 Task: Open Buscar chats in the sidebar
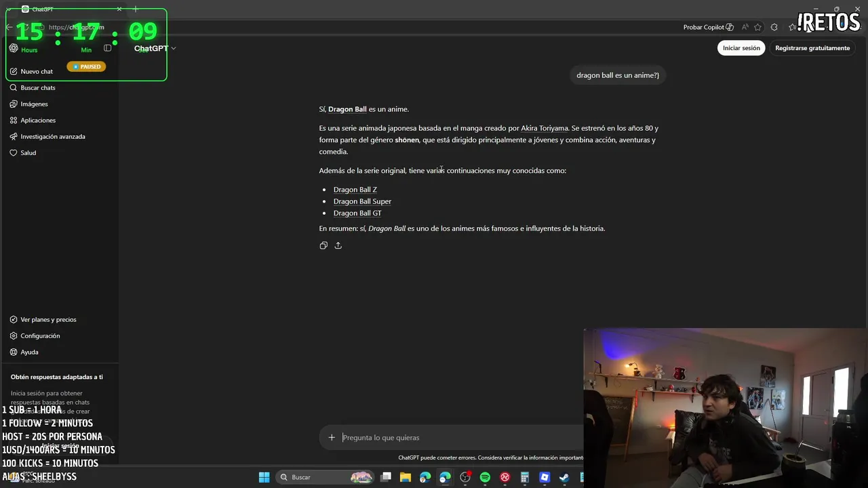33,87
